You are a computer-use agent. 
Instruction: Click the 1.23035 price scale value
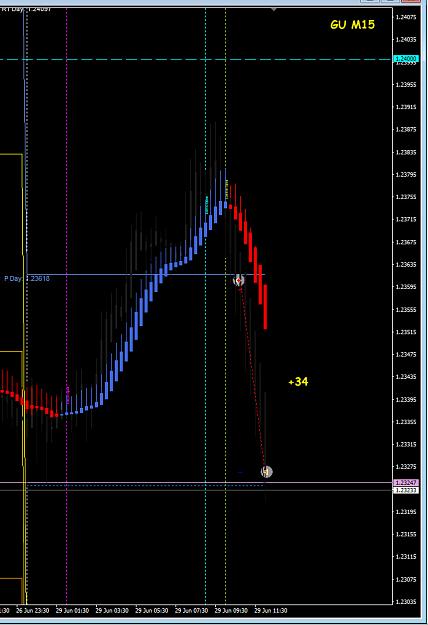click(x=406, y=601)
